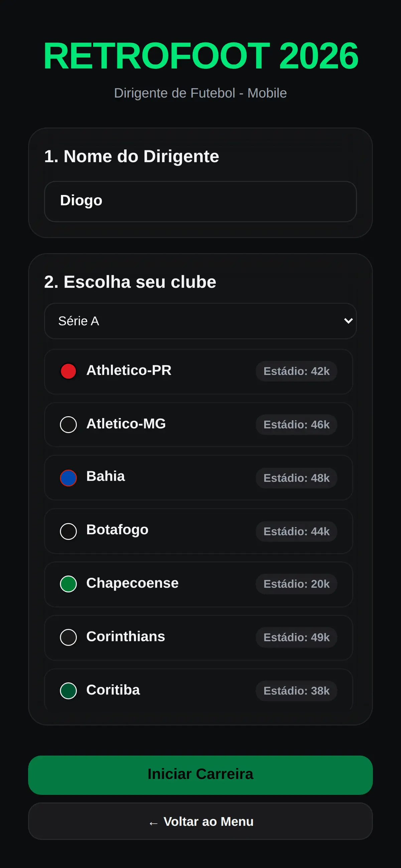Click the black Botafogo club color circle
The width and height of the screenshot is (401, 868).
pyautogui.click(x=69, y=531)
